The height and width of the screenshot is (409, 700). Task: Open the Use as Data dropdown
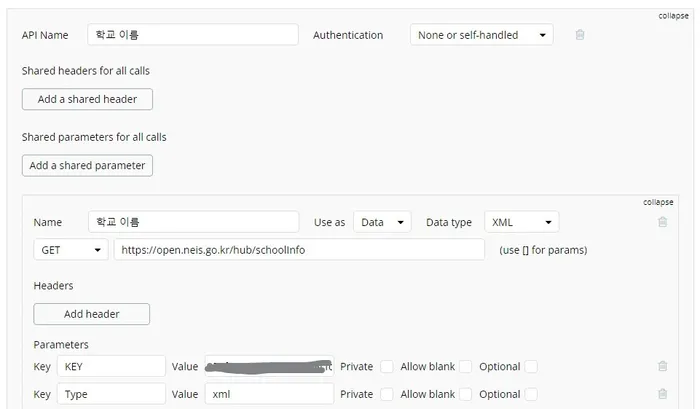(382, 222)
